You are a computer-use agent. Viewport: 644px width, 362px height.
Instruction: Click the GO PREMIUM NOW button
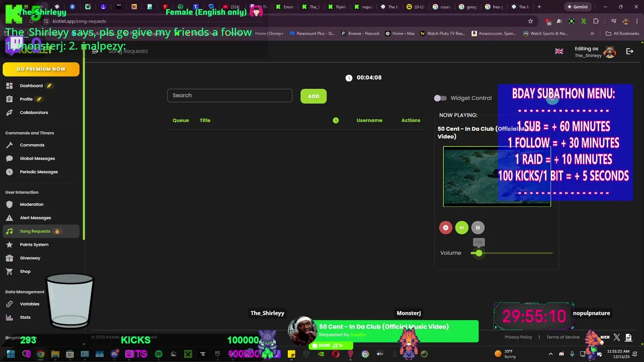click(x=41, y=69)
